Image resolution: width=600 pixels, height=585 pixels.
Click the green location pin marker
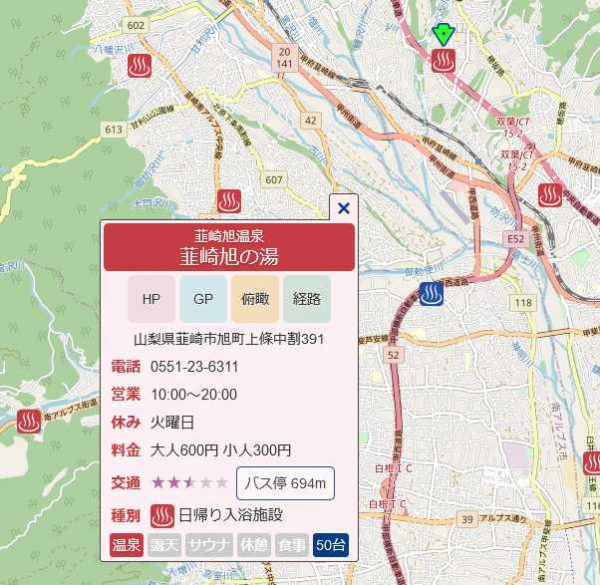point(443,35)
